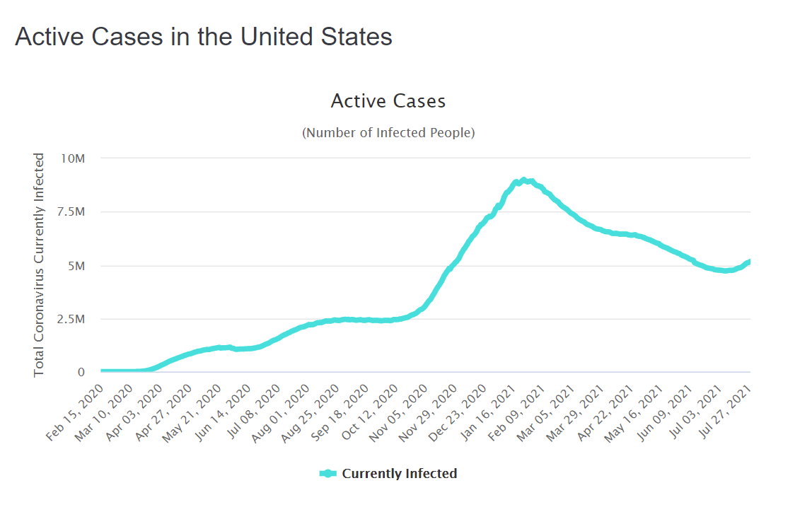Click the 10M y-axis label
Screen dimensions: 812x512
pos(72,158)
